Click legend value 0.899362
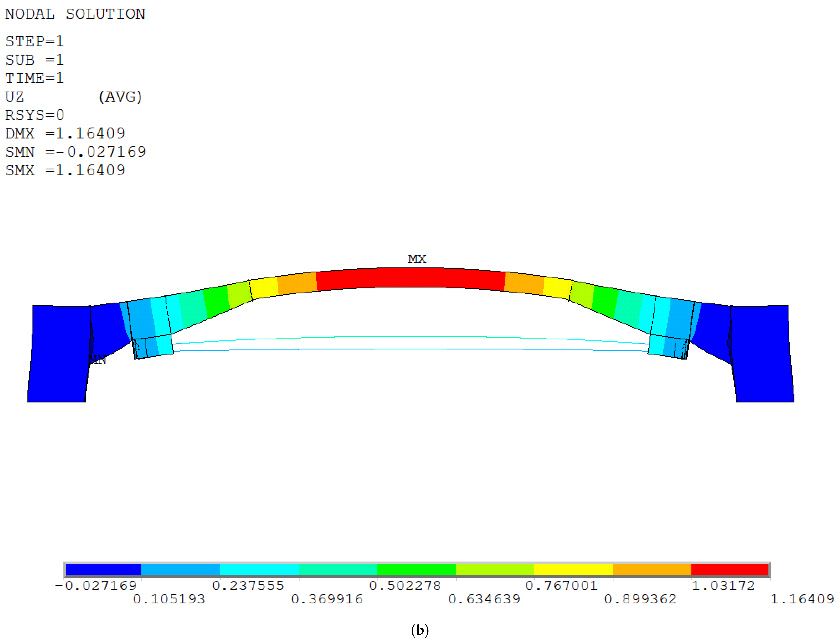This screenshot has width=839, height=644. (640, 599)
